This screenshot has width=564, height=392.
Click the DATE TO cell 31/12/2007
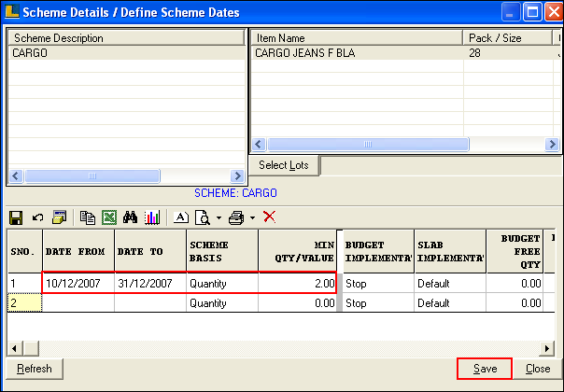(150, 284)
